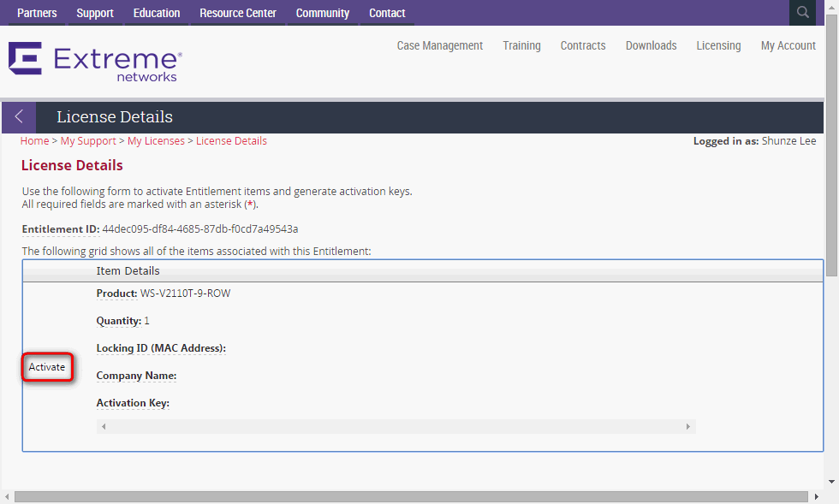Viewport: 839px width, 504px height.
Task: Click the Home breadcrumb link
Action: [x=35, y=140]
